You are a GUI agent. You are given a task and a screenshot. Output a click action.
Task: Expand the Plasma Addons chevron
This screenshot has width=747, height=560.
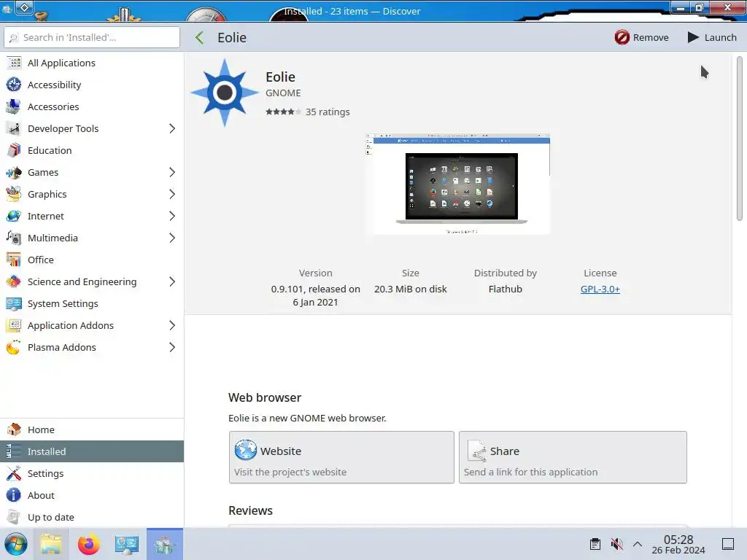pyautogui.click(x=172, y=348)
